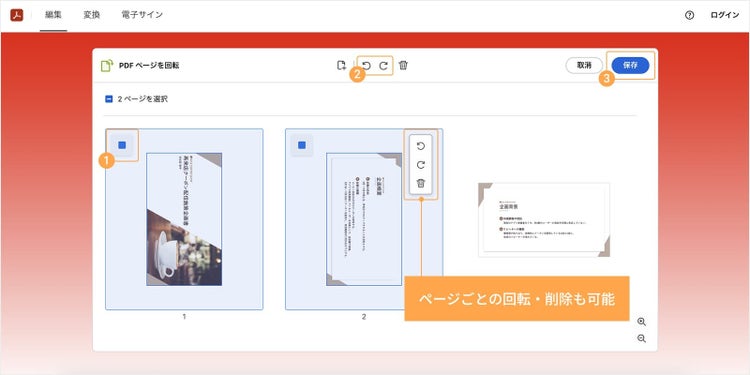Click the PDF ページを回転 title icon
Viewport: 750px width, 375px height.
(107, 66)
